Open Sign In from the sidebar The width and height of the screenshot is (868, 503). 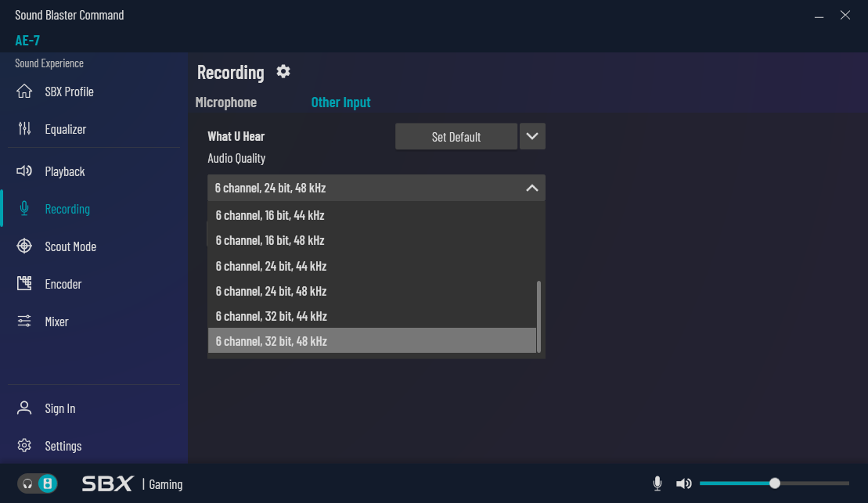[60, 408]
